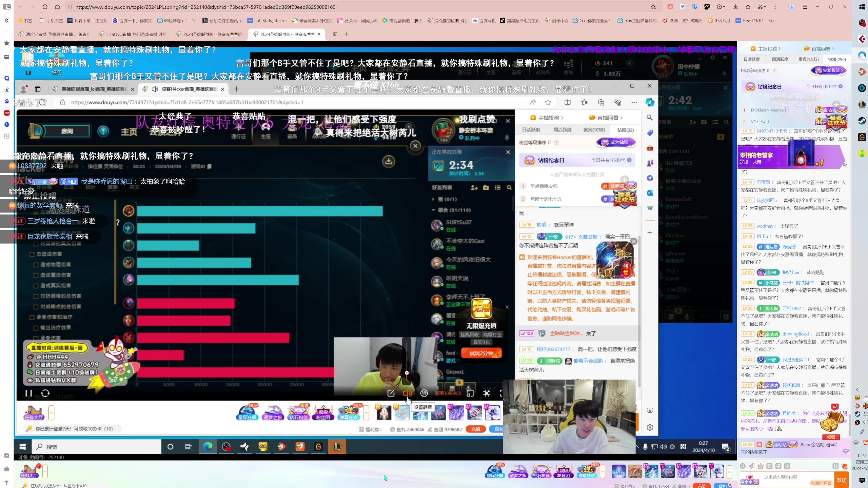Image resolution: width=868 pixels, height=488 pixels.
Task: Toggle the danmaku 弹 icon in the inner player
Action: (424, 393)
